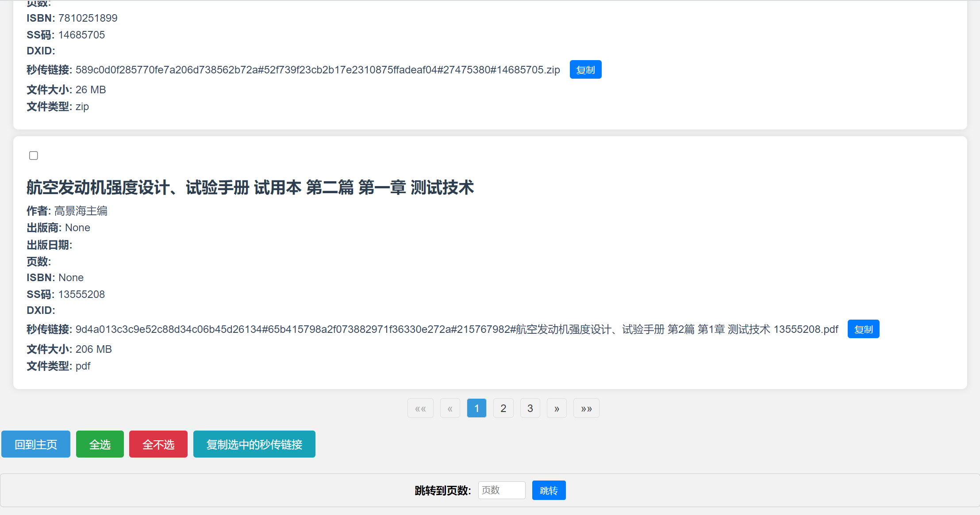The height and width of the screenshot is (515, 980).
Task: Click the zip 秒传链接 hash text
Action: (317, 70)
